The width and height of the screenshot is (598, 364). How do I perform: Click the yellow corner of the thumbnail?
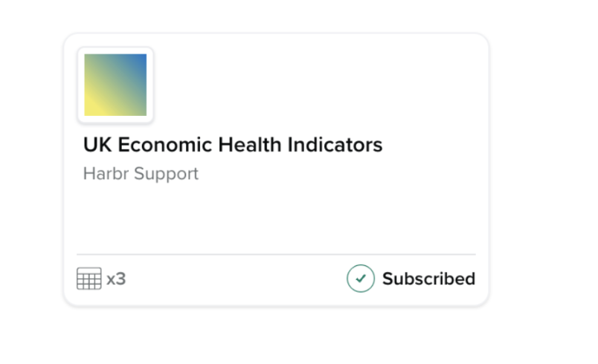point(91,109)
